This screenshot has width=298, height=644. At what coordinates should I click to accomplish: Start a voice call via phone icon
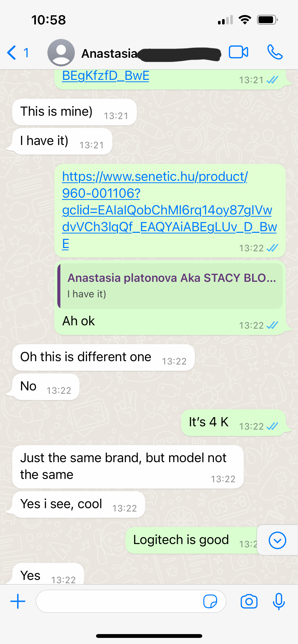(275, 52)
